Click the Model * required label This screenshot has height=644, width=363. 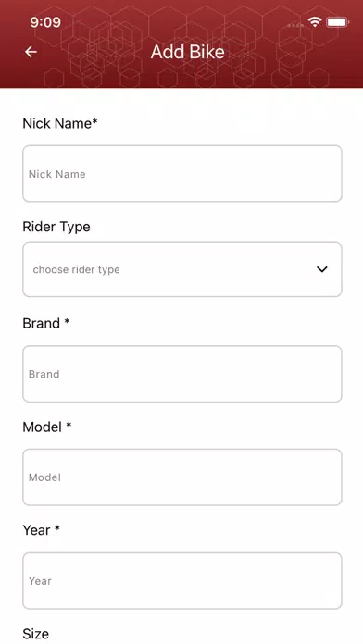[x=47, y=427]
